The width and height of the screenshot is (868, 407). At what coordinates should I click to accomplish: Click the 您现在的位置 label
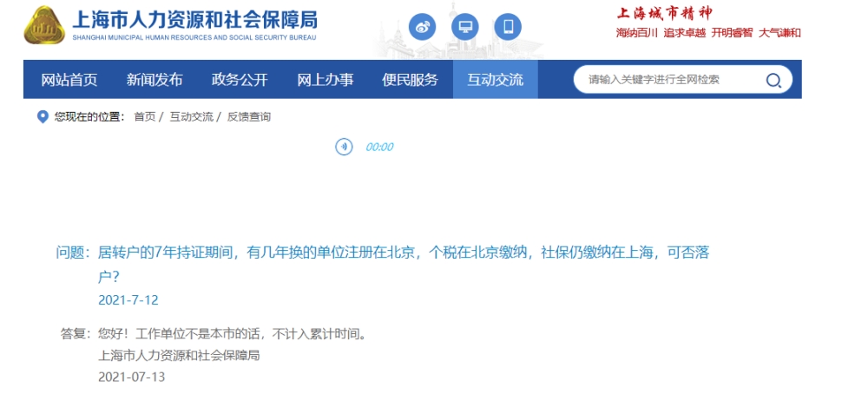click(89, 117)
